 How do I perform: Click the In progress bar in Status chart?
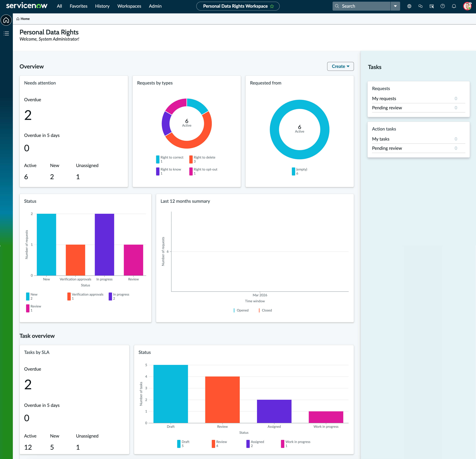coord(104,245)
